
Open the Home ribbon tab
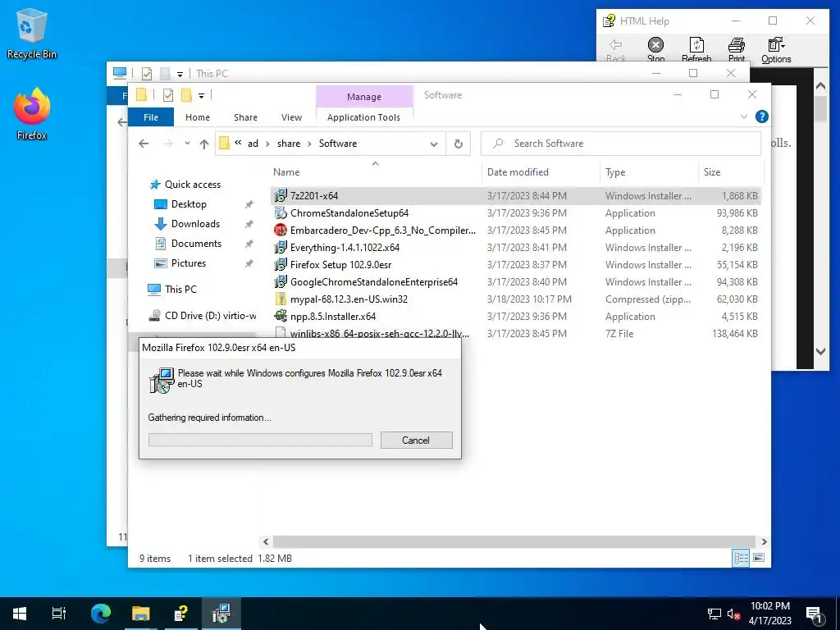coord(198,117)
